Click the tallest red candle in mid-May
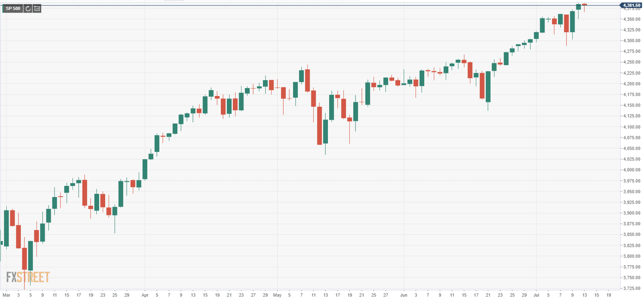 point(319,125)
